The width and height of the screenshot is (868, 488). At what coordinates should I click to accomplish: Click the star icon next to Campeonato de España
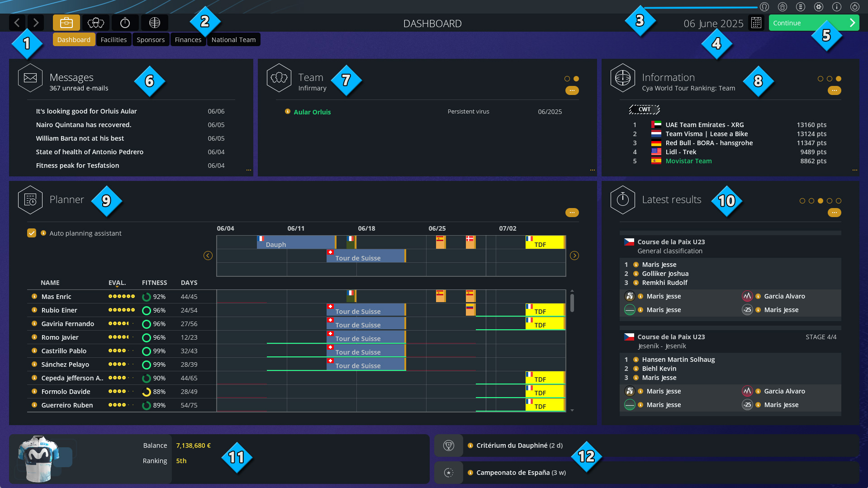tap(449, 473)
